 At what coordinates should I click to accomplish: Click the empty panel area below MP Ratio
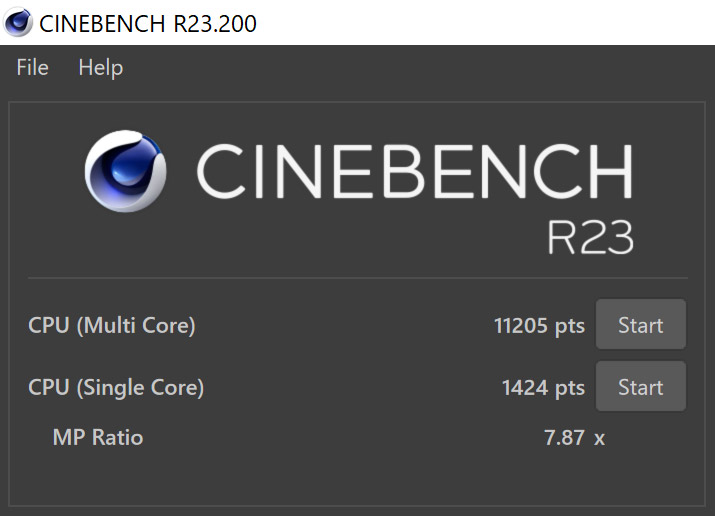(357, 482)
